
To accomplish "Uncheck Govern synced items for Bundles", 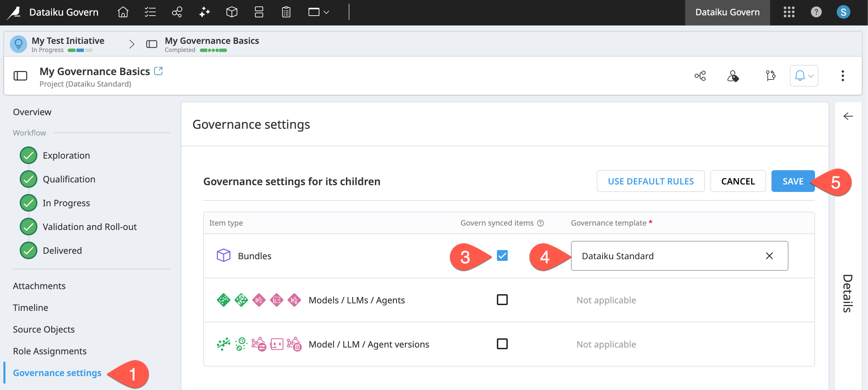I will click(502, 255).
